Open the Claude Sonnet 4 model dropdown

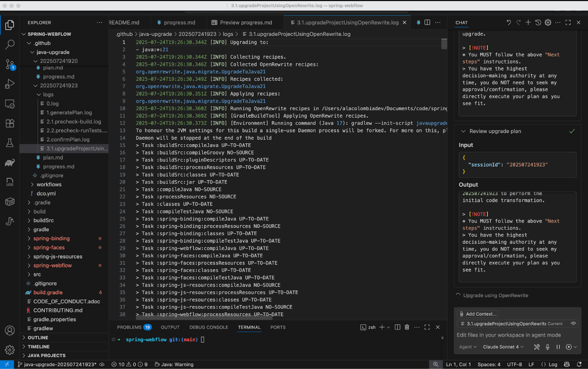[503, 347]
